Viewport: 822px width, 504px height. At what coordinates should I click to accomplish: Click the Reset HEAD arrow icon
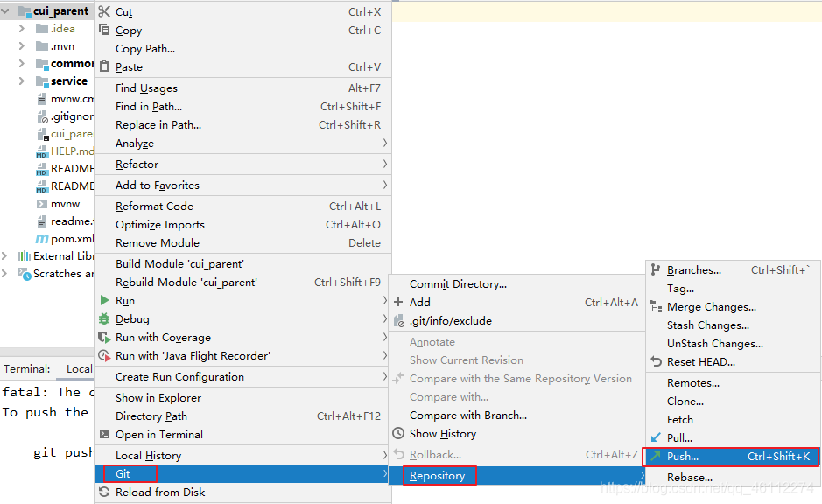pyautogui.click(x=656, y=361)
